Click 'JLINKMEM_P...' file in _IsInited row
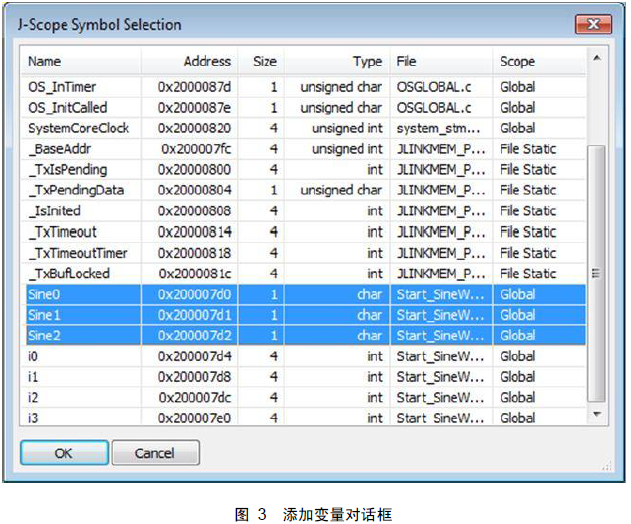 click(441, 211)
